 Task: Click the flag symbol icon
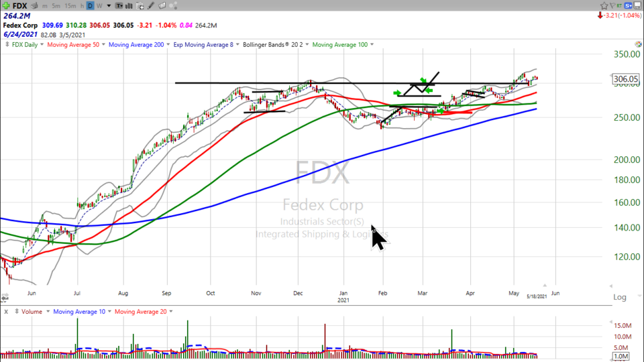pyautogui.click(x=612, y=5)
